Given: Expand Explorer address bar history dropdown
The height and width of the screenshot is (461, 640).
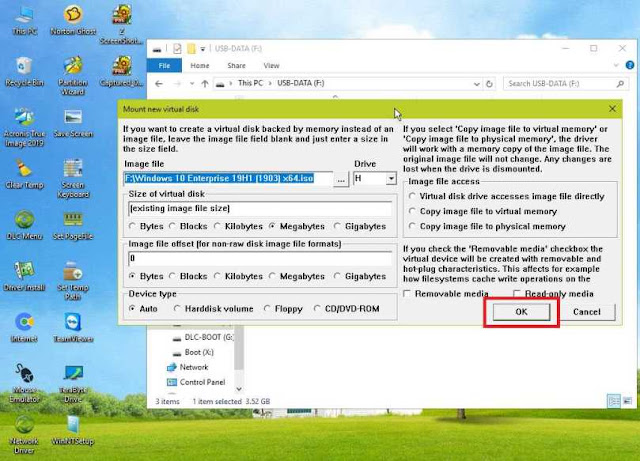Looking at the screenshot, I should [476, 84].
